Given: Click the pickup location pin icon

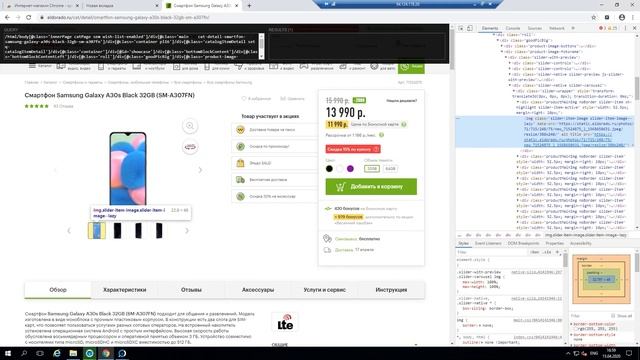Looking at the screenshot, I should click(x=327, y=238).
